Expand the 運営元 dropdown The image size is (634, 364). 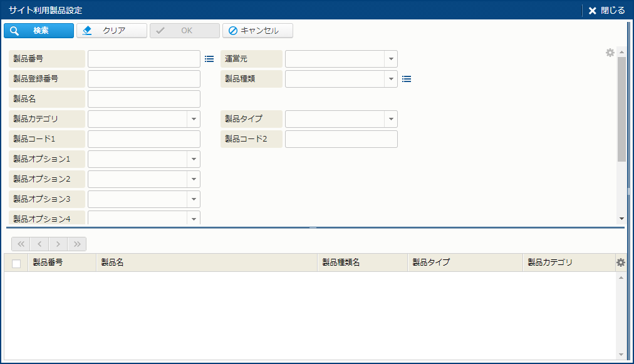(x=391, y=59)
